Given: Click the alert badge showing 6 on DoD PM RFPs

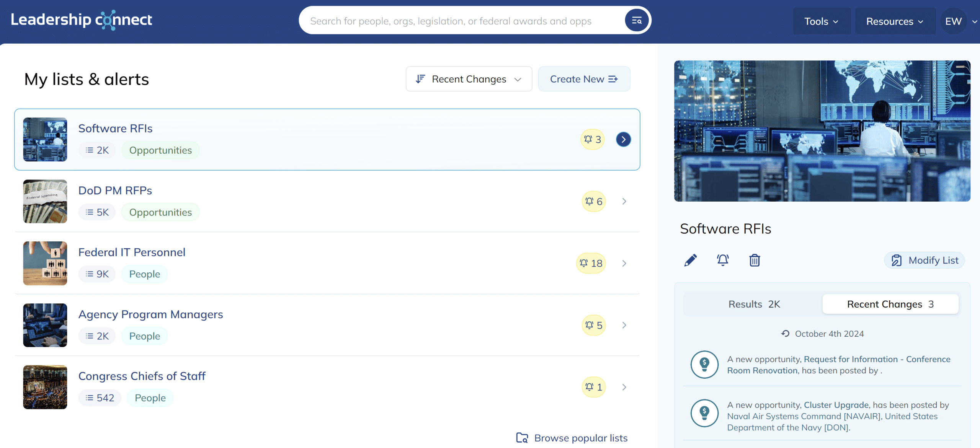Looking at the screenshot, I should coord(594,201).
